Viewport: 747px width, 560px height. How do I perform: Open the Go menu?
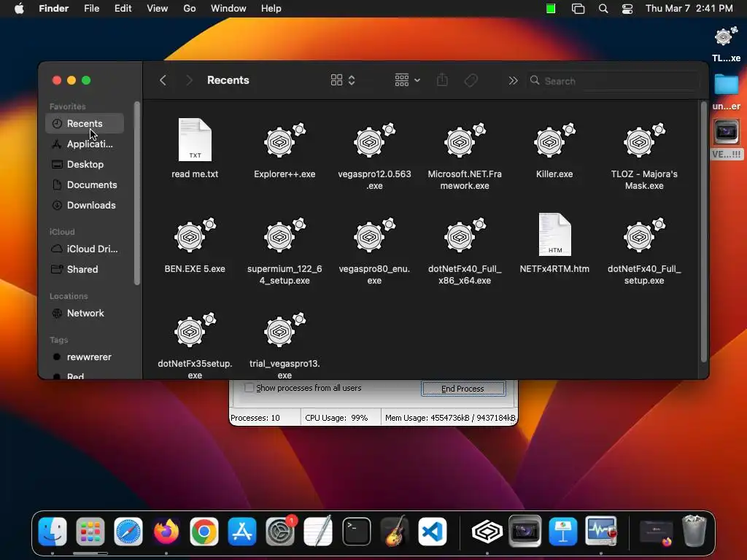point(190,9)
